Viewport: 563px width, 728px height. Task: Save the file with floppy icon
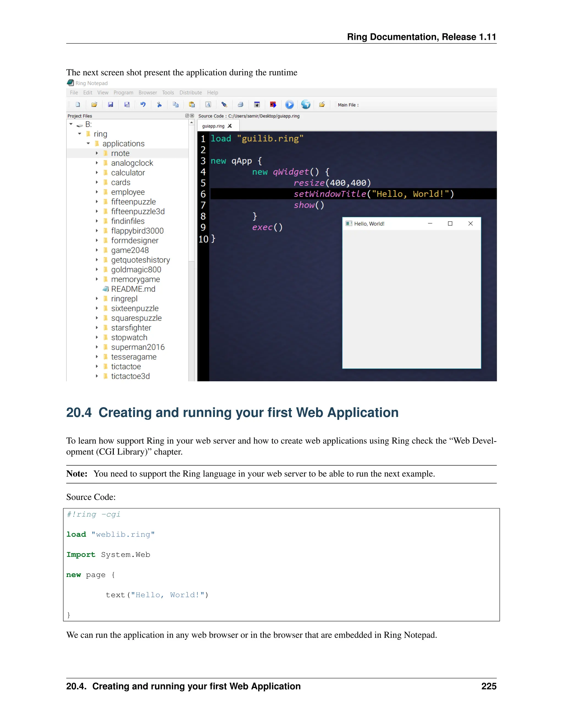pyautogui.click(x=111, y=105)
